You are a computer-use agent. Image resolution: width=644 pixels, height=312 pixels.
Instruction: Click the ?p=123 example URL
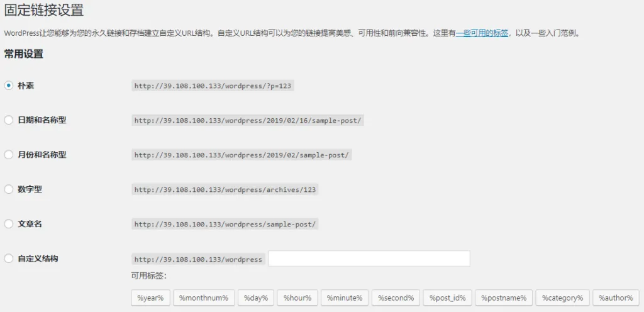click(213, 86)
